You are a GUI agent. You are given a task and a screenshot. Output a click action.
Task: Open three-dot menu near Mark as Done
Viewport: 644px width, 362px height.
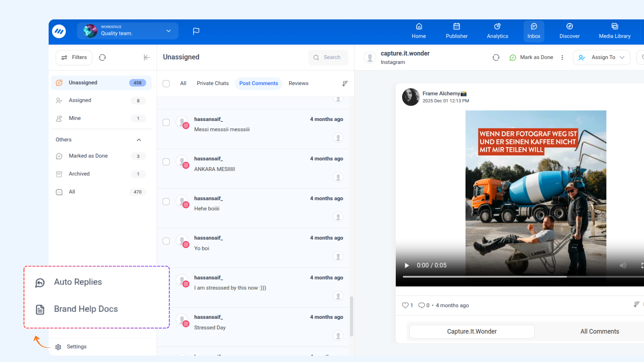coord(562,57)
